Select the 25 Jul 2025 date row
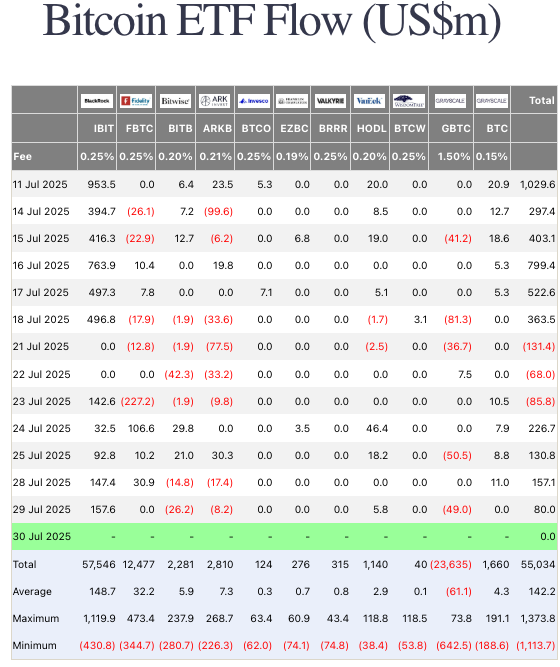 tap(284, 455)
